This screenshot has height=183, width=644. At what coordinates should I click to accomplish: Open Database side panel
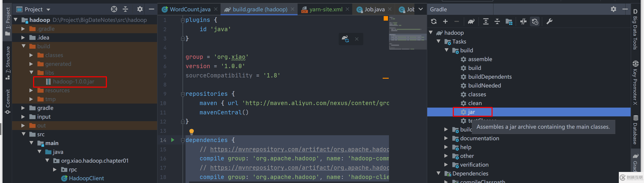[x=635, y=130]
